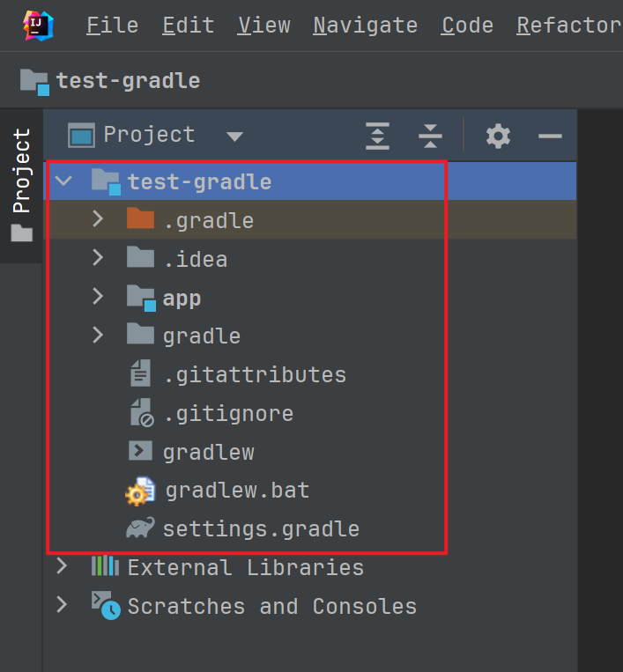Screen dimensions: 623x672
Task: Click the gradlew script file icon
Action: [140, 452]
